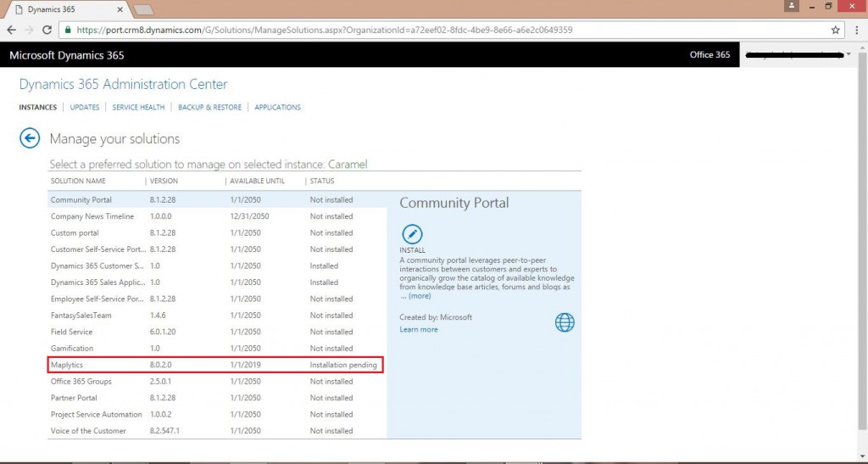Click version 6.0.1.20 of Field Service
The width and height of the screenshot is (868, 464).
tap(163, 332)
